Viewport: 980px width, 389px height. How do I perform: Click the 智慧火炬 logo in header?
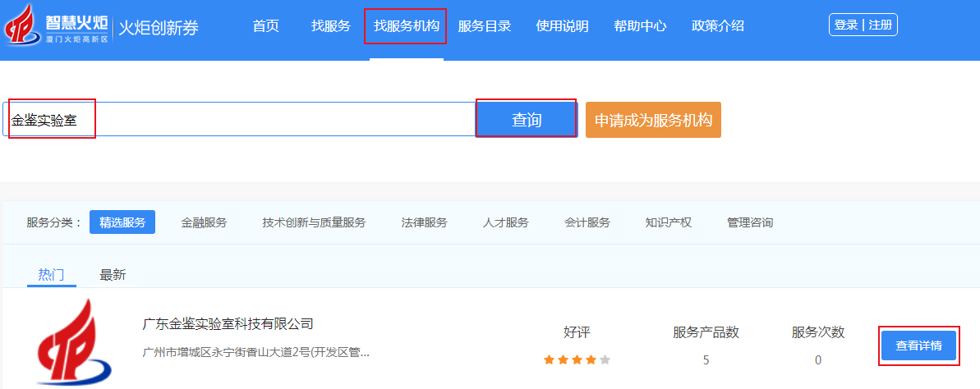57,27
